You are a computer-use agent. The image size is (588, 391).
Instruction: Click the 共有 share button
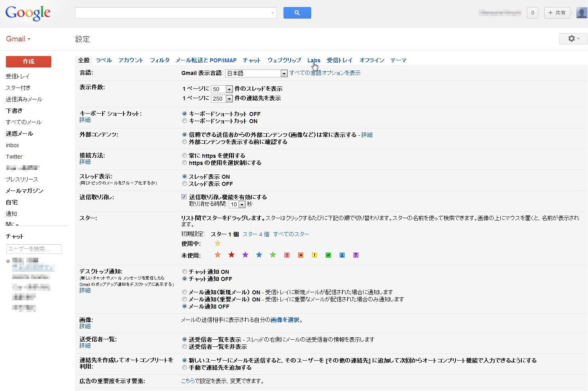(x=557, y=13)
